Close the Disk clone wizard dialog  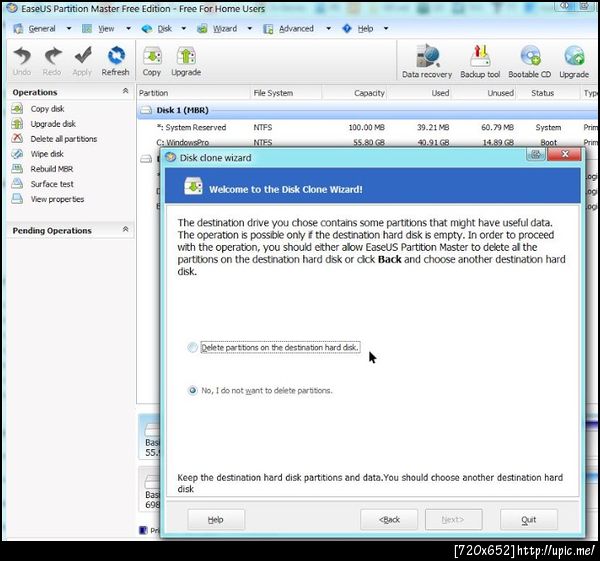point(565,154)
